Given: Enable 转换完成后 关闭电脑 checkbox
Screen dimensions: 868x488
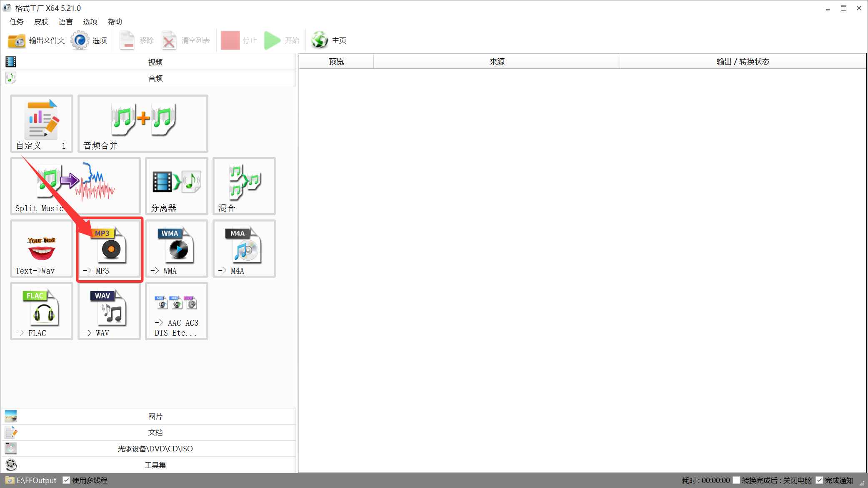Looking at the screenshot, I should (x=736, y=480).
